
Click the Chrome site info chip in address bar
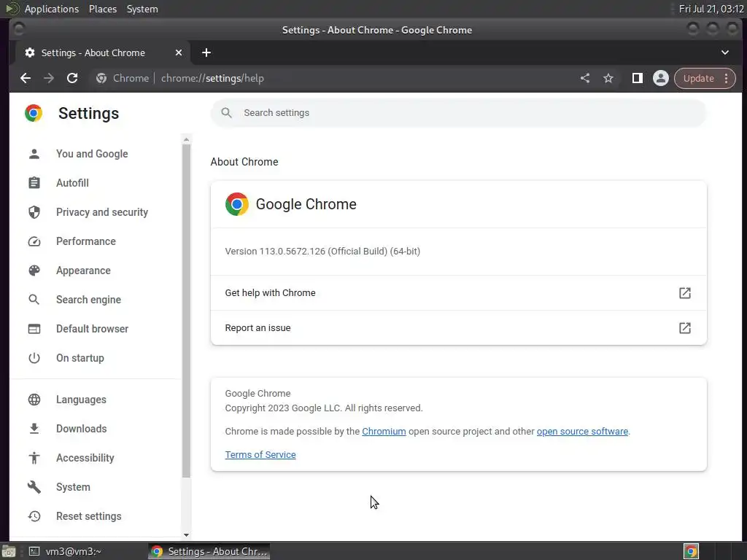point(123,78)
